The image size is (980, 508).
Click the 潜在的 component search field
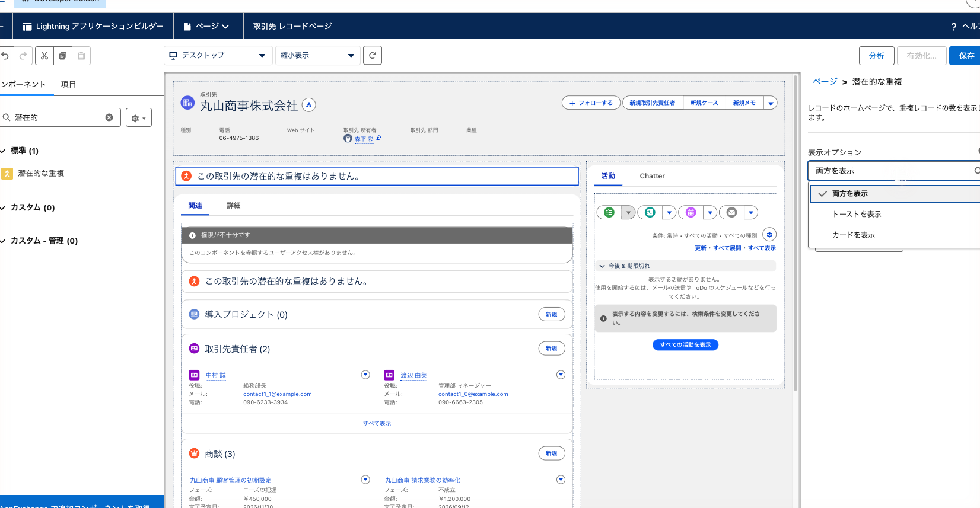[60, 117]
